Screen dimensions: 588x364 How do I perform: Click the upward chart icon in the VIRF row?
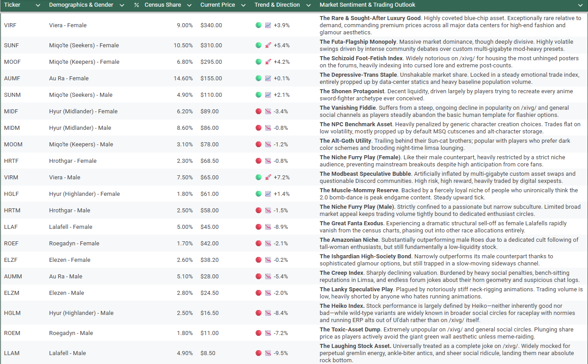268,25
